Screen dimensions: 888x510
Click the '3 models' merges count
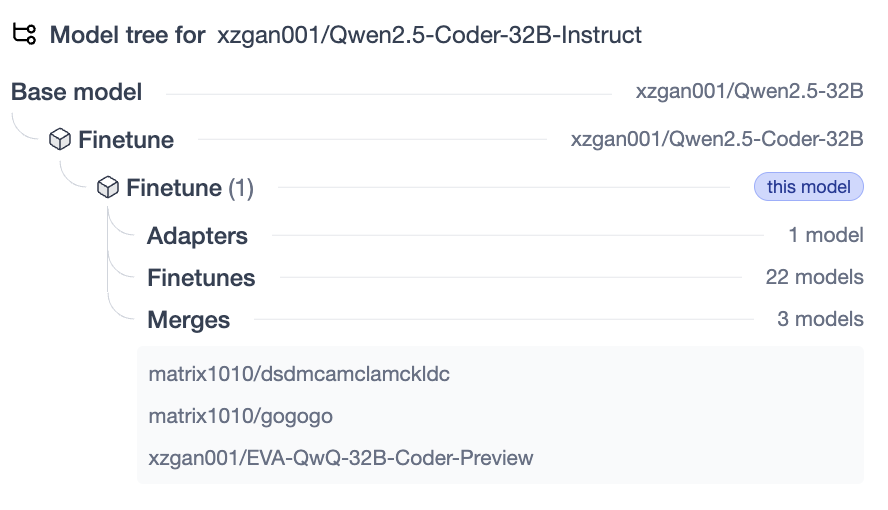[820, 320]
